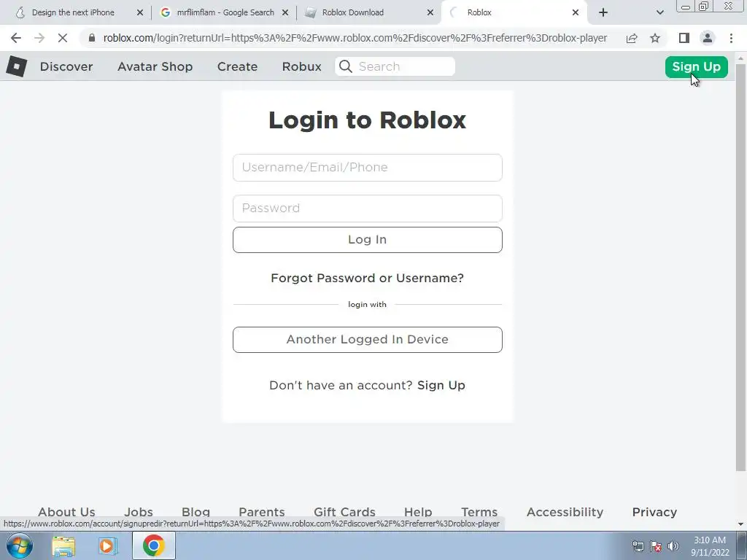
Task: Click the Sign Up link below the form
Action: tap(441, 385)
